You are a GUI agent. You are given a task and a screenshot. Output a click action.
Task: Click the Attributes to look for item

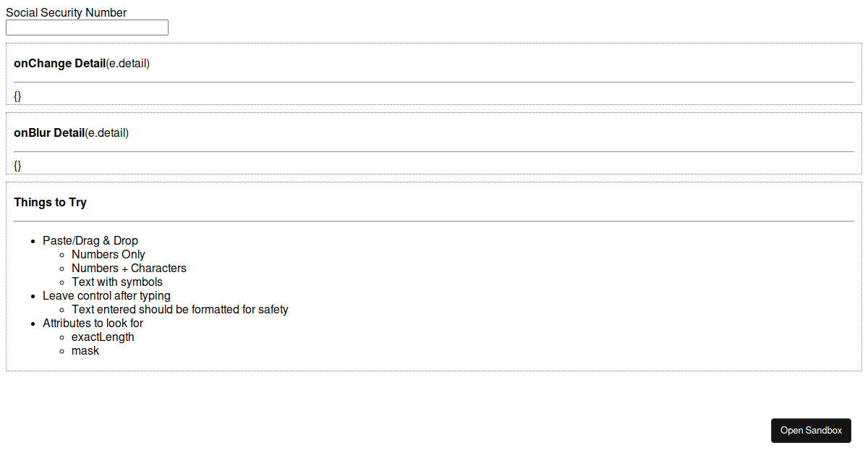click(x=93, y=323)
